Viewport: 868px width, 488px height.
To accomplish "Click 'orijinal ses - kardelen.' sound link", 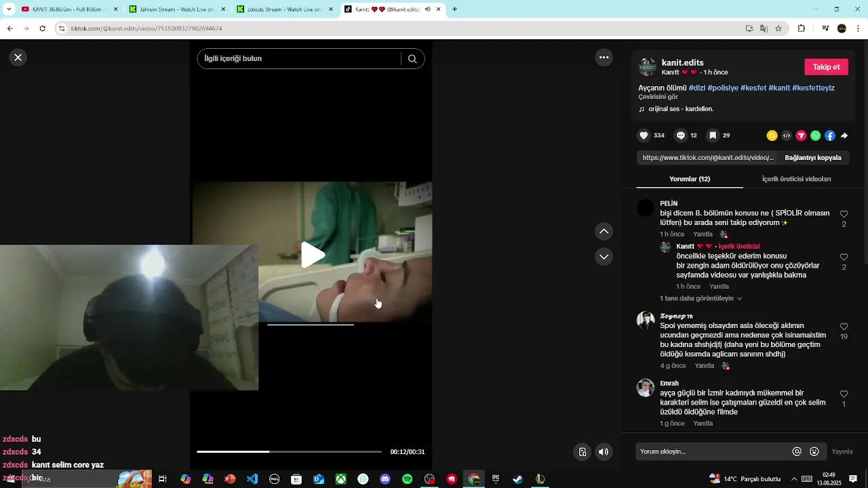I will tap(681, 108).
